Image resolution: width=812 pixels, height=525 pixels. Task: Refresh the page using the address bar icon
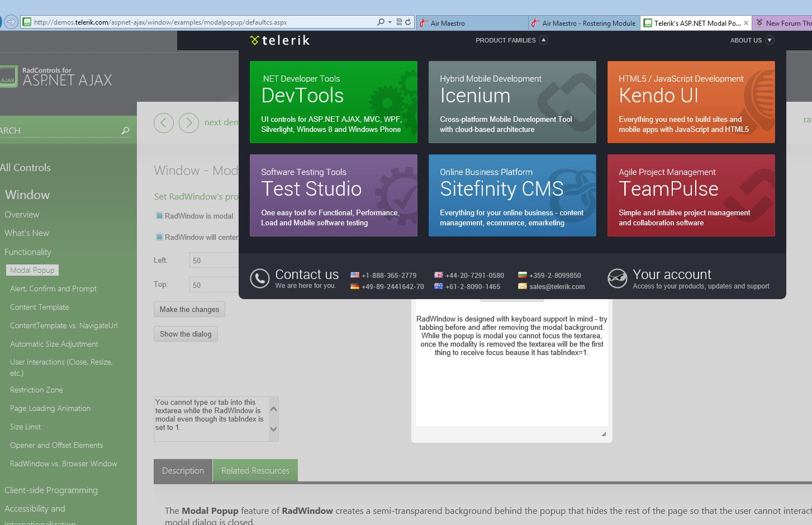pos(408,22)
